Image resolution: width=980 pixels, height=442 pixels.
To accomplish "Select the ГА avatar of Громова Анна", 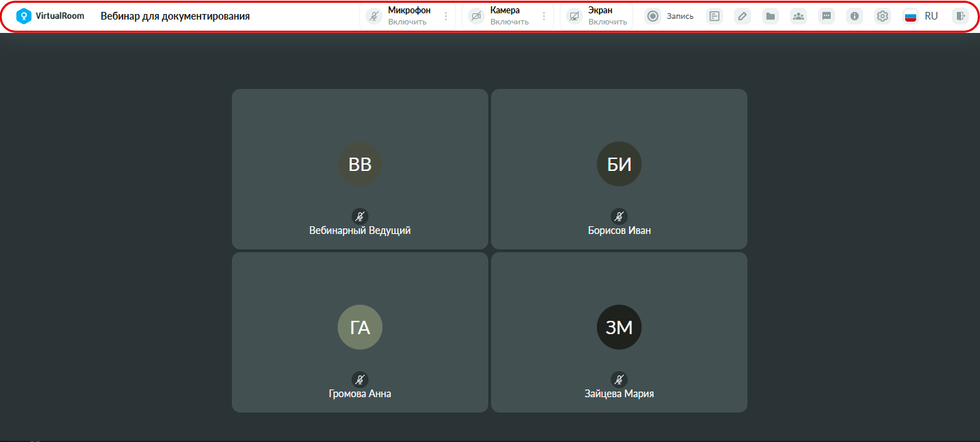I will coord(360,327).
